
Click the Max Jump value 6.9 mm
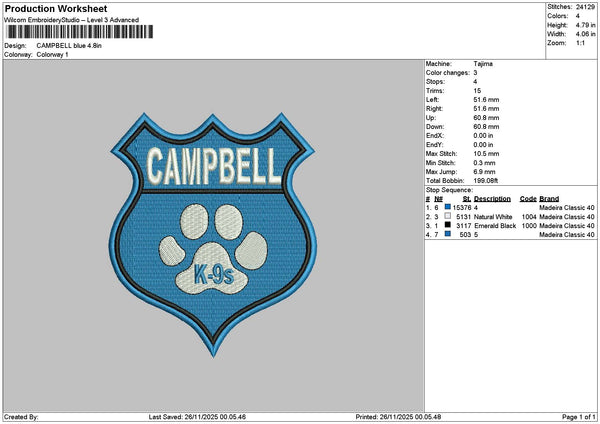click(484, 172)
